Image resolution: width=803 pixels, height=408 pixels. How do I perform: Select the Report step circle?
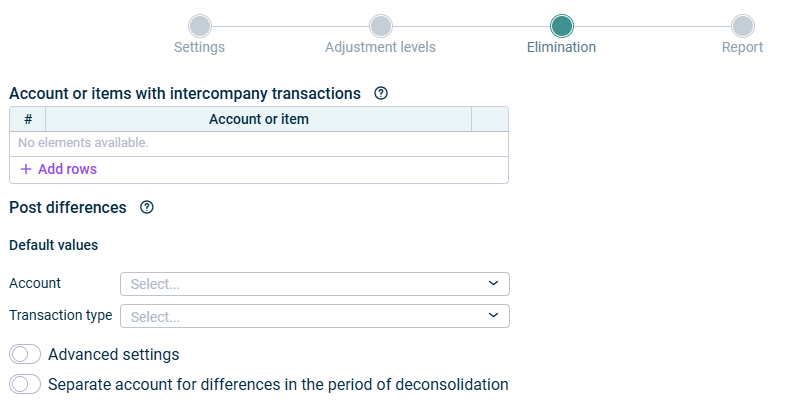(x=743, y=26)
